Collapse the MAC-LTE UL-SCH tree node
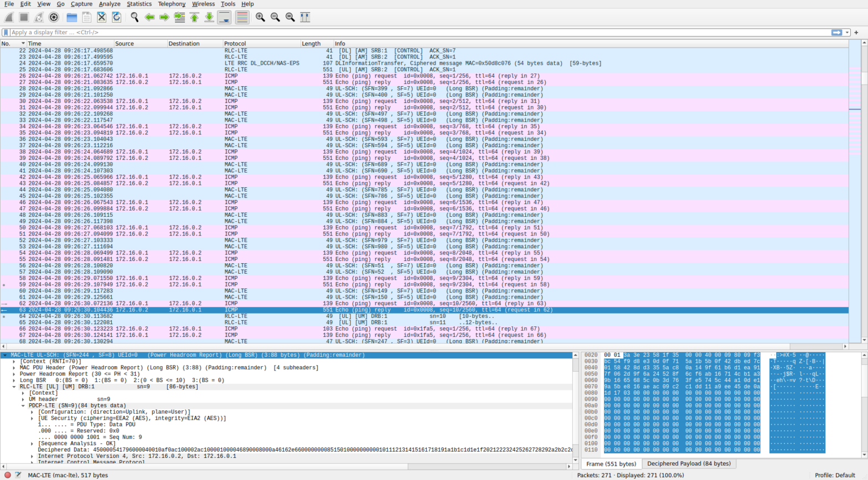Viewport: 868px width, 480px height. pyautogui.click(x=5, y=355)
